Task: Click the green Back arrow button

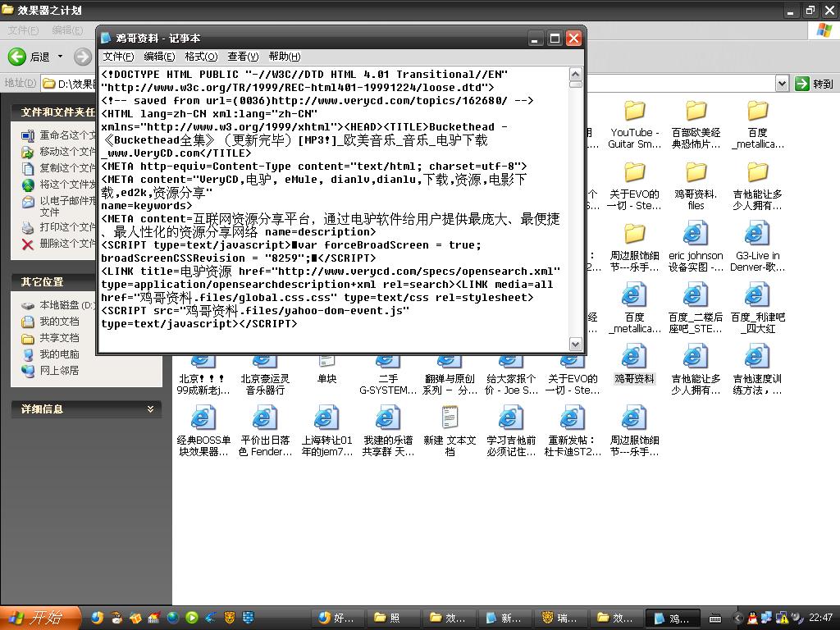Action: (18, 57)
